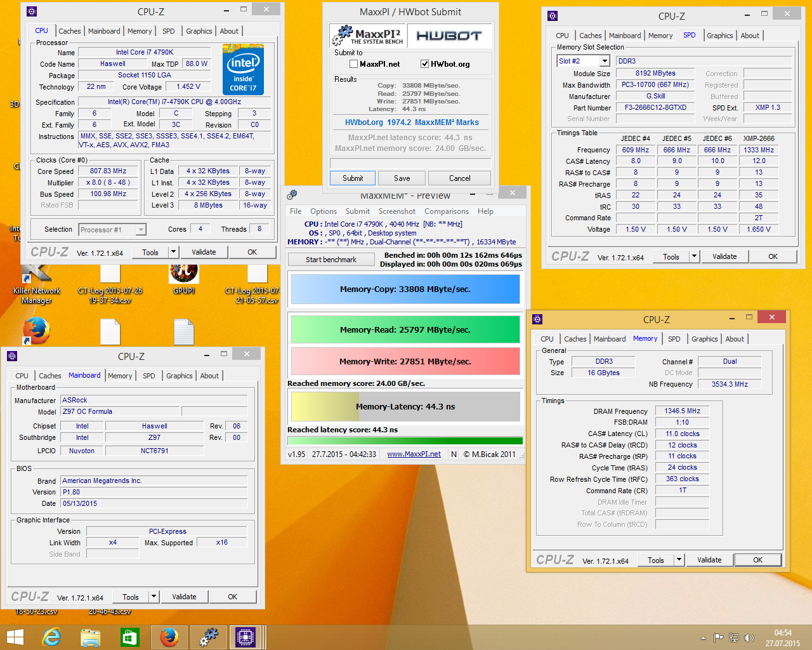812x650 pixels.
Task: Click the Memory-Copy blue result bar
Action: (405, 289)
